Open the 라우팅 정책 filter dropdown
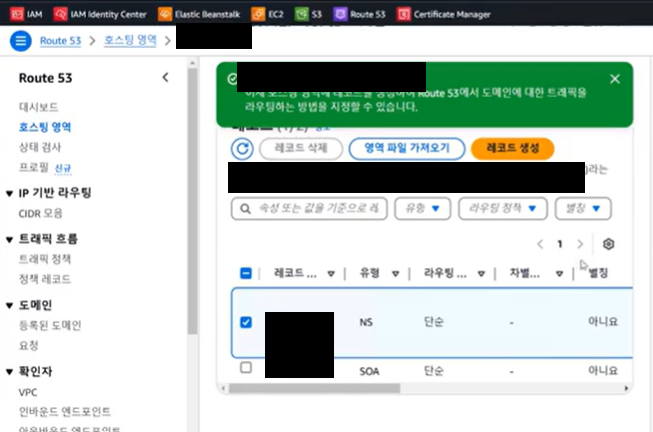 503,208
